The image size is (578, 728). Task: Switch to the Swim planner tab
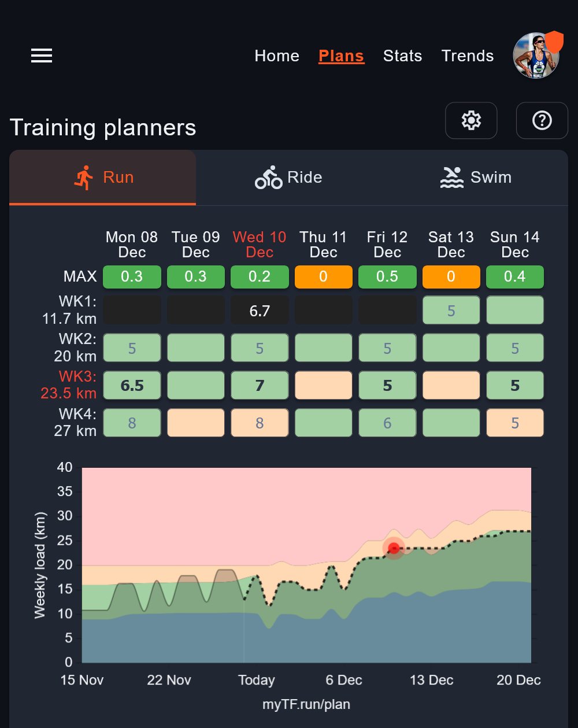(475, 178)
